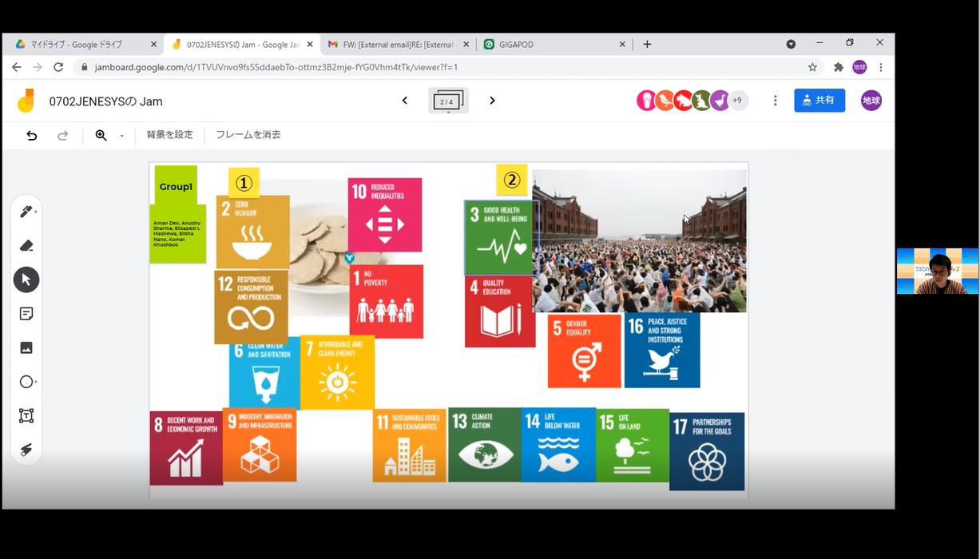Screen dimensions: 980x559
Task: Click the first pink collaborator avatar
Action: tap(646, 101)
